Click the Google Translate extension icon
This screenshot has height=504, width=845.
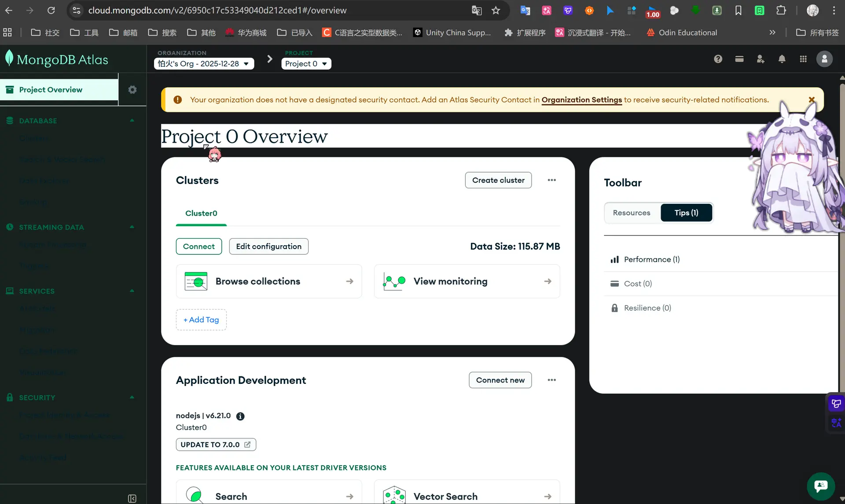click(x=525, y=10)
